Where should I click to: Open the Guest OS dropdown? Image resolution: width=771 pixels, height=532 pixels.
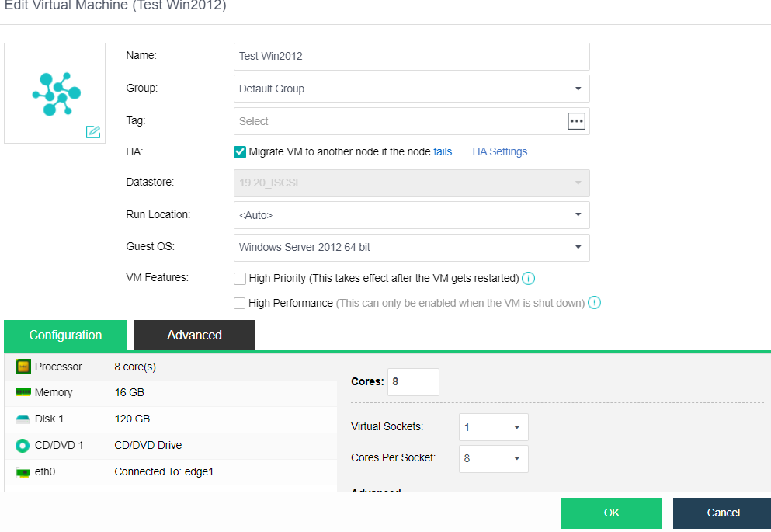coord(412,247)
